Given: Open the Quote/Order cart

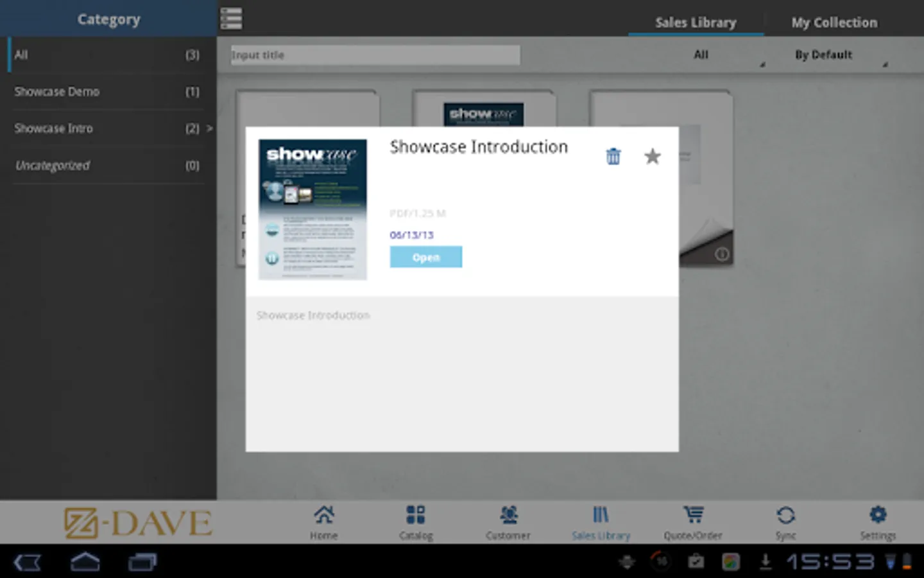Looking at the screenshot, I should (693, 523).
